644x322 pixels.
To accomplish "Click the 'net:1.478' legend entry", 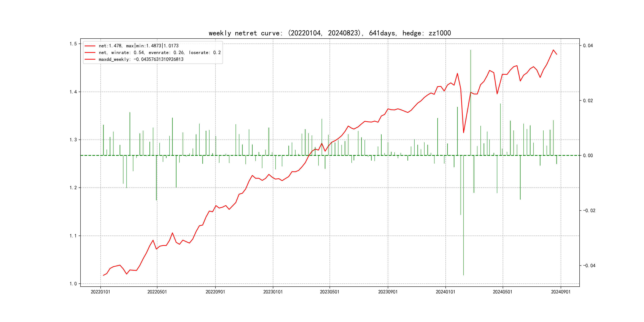I will pyautogui.click(x=139, y=46).
